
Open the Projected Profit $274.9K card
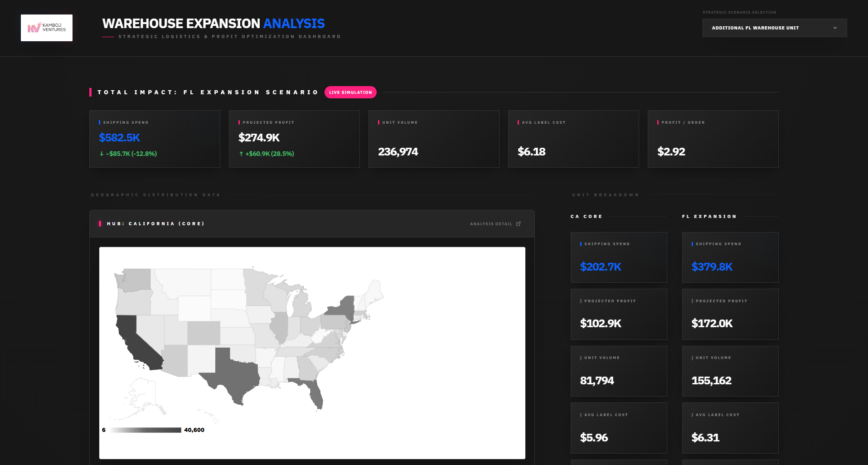click(294, 139)
